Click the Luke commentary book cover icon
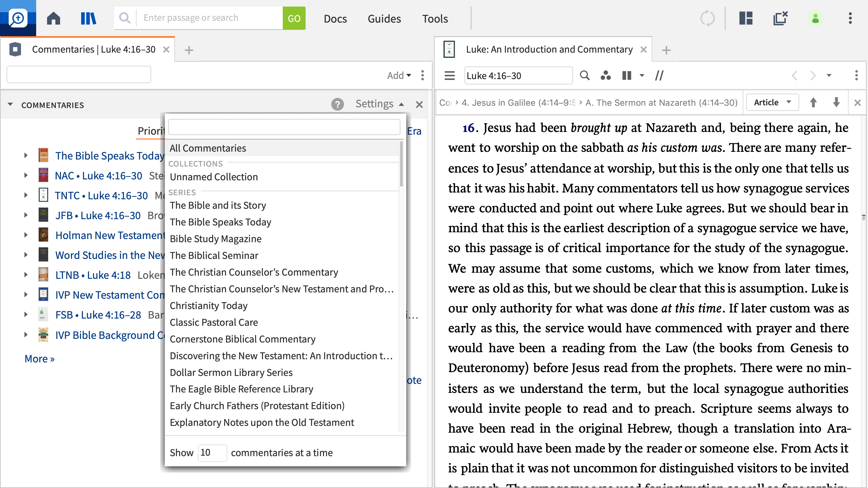This screenshot has height=488, width=868. click(x=449, y=49)
